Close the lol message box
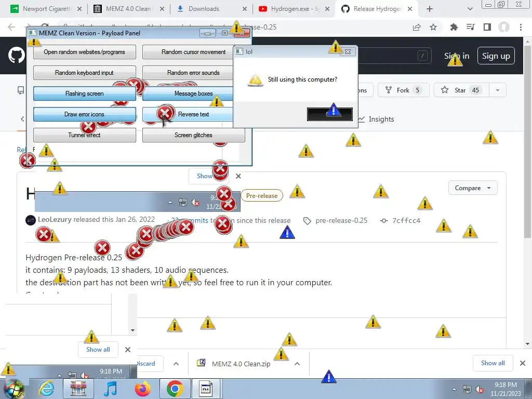The height and width of the screenshot is (399, 532). point(348,51)
